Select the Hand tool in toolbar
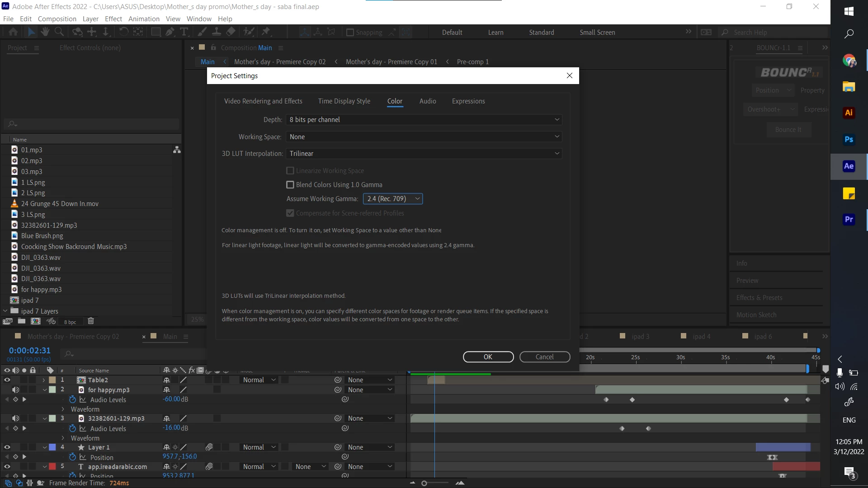 click(45, 32)
